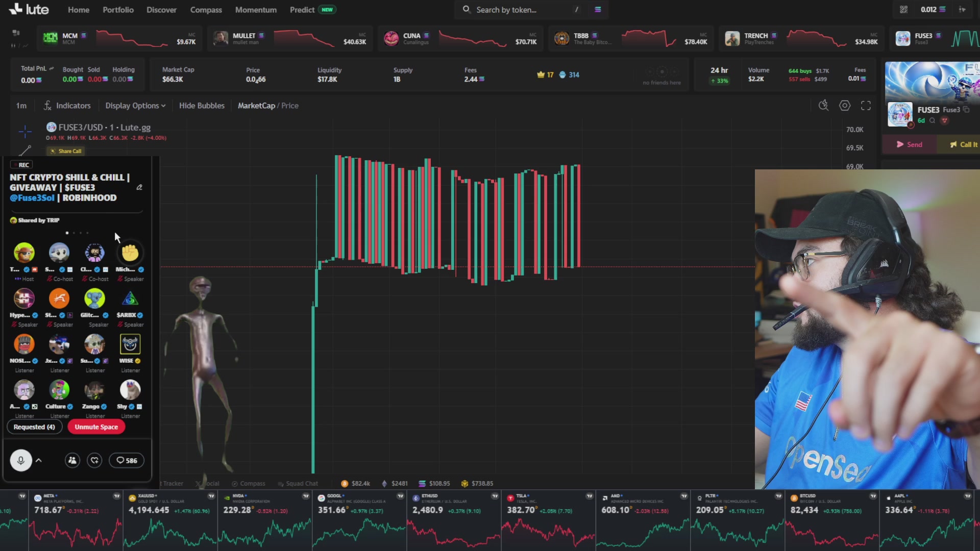Open chart settings gear icon

(x=845, y=106)
